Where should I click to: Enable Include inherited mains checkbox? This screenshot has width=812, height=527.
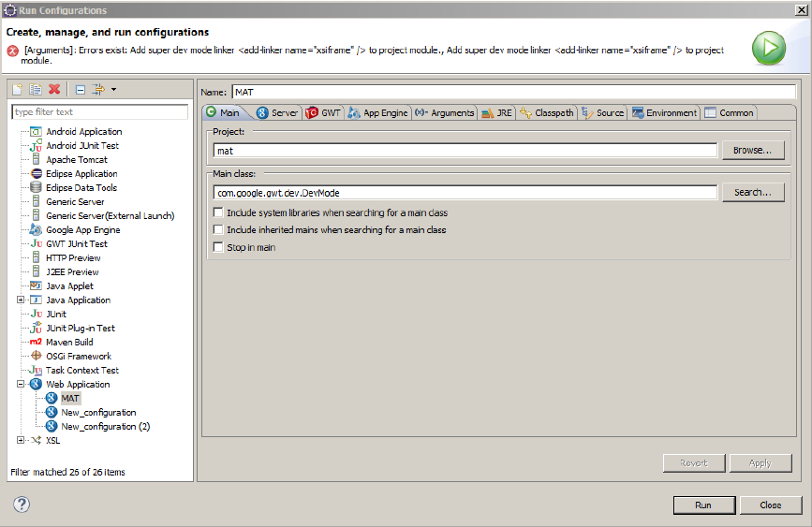pyautogui.click(x=218, y=230)
